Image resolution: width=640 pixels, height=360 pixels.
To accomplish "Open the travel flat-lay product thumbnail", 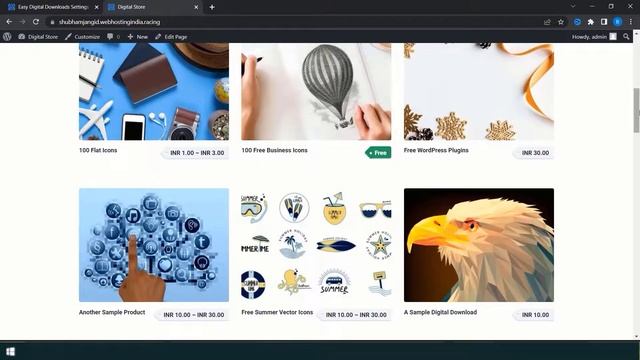I will (x=154, y=92).
